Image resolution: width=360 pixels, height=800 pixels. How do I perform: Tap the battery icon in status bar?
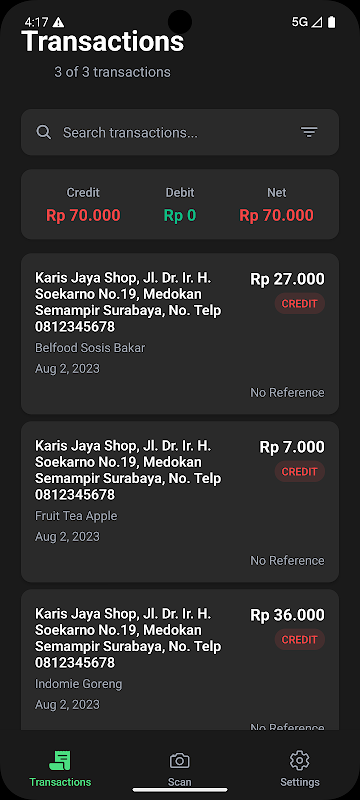(x=331, y=22)
